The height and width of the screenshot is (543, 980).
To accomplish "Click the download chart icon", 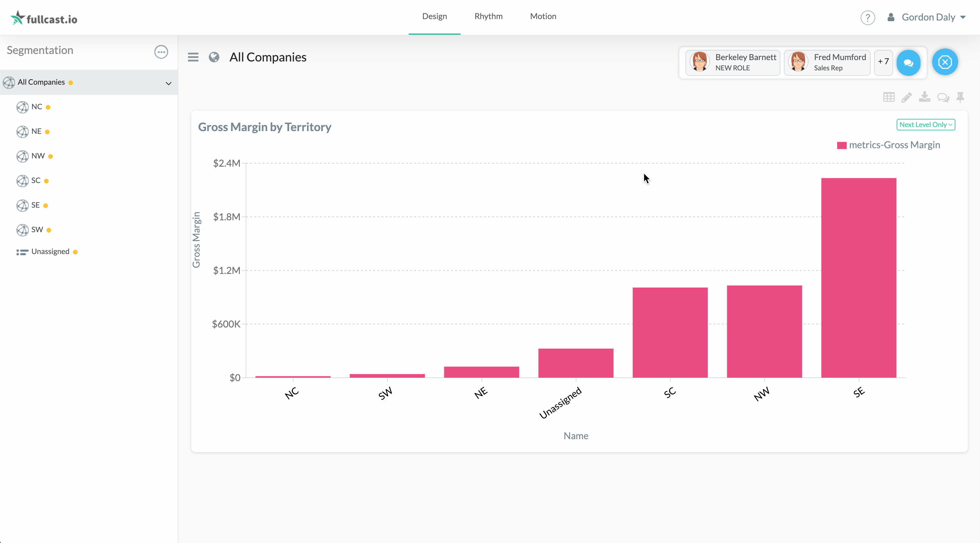I will point(924,97).
